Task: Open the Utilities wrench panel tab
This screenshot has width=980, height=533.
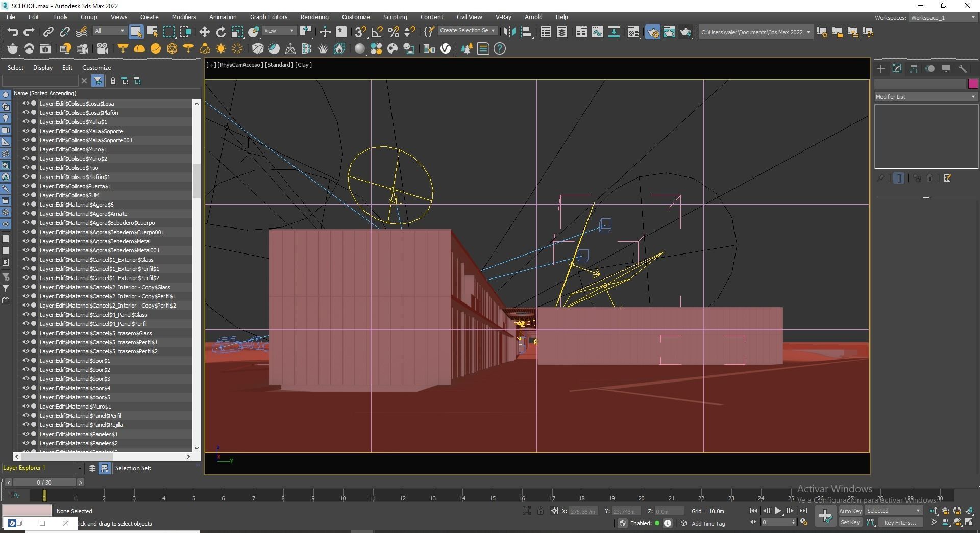Action: click(x=963, y=69)
